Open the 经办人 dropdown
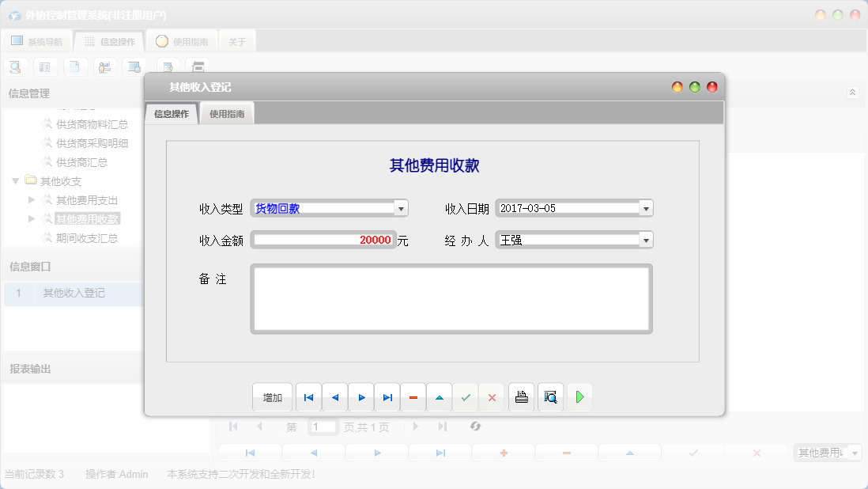Viewport: 868px width, 489px height. [x=647, y=239]
